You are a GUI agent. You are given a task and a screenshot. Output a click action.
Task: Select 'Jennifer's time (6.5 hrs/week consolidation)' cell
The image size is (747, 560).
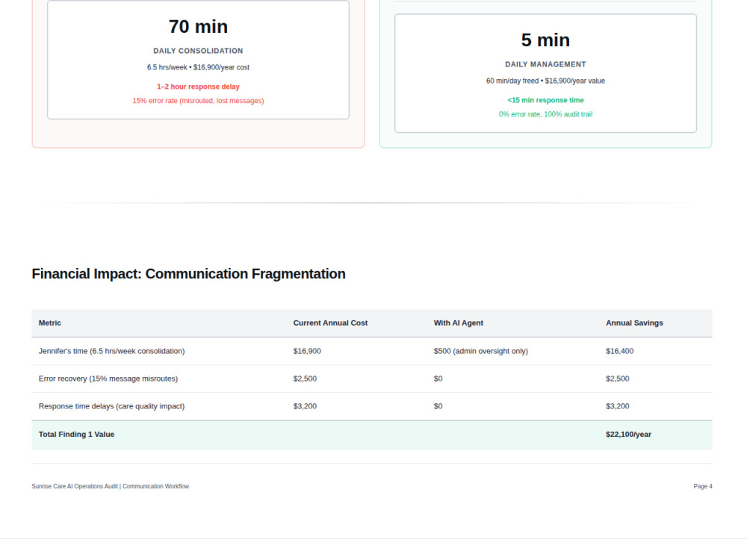click(x=111, y=351)
